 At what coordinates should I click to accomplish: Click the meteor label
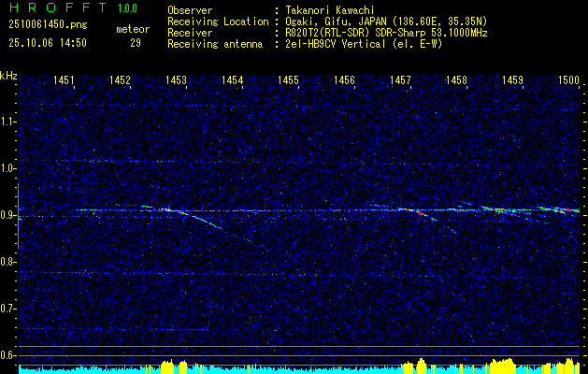tap(133, 29)
